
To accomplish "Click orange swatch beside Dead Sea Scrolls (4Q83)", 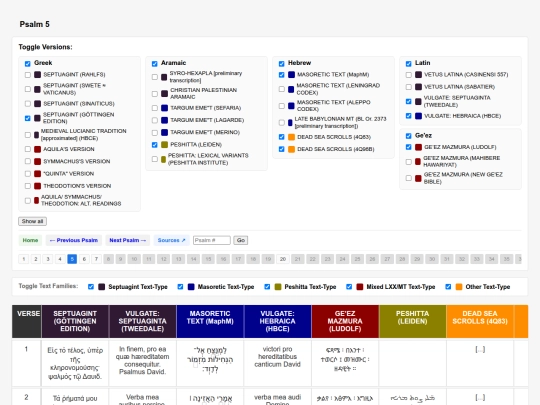I will coord(291,137).
